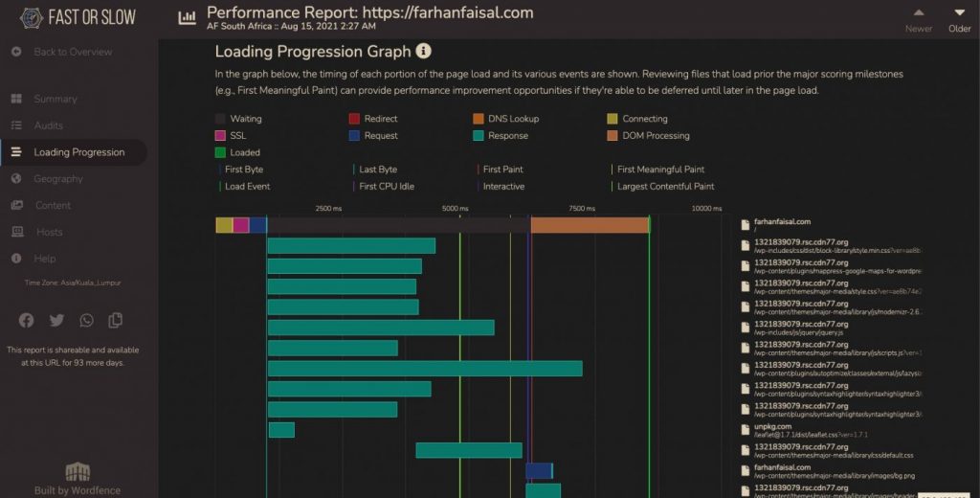Click the SSL segment of first row
980x498 pixels.
pos(241,225)
